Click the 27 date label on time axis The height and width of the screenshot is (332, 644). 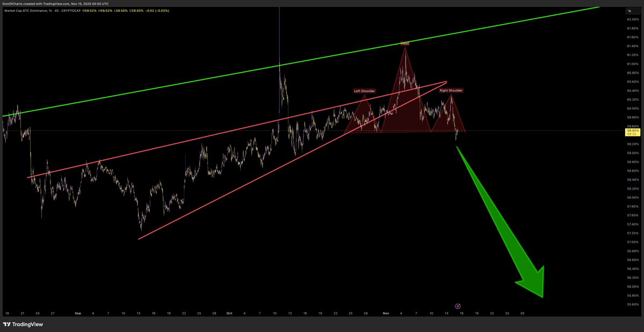[x=53, y=313]
